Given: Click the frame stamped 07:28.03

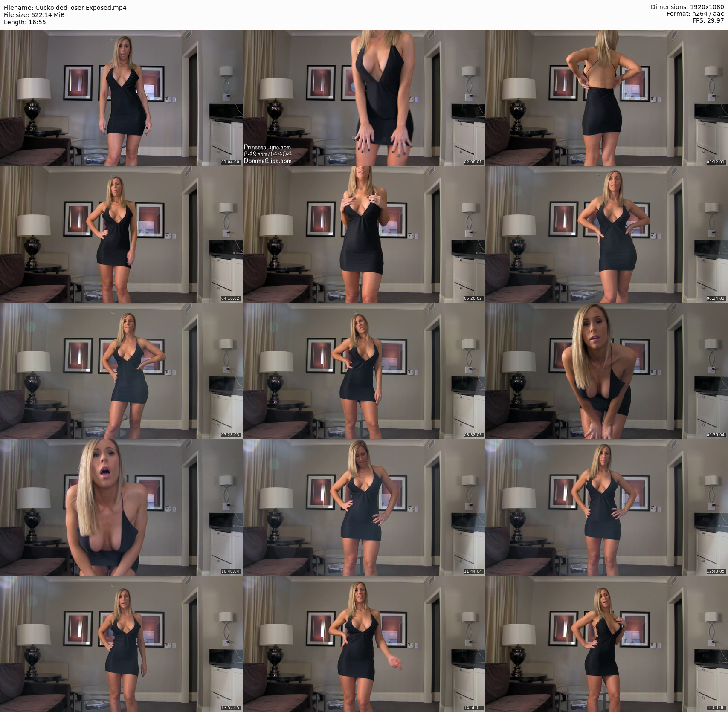Looking at the screenshot, I should (121, 371).
